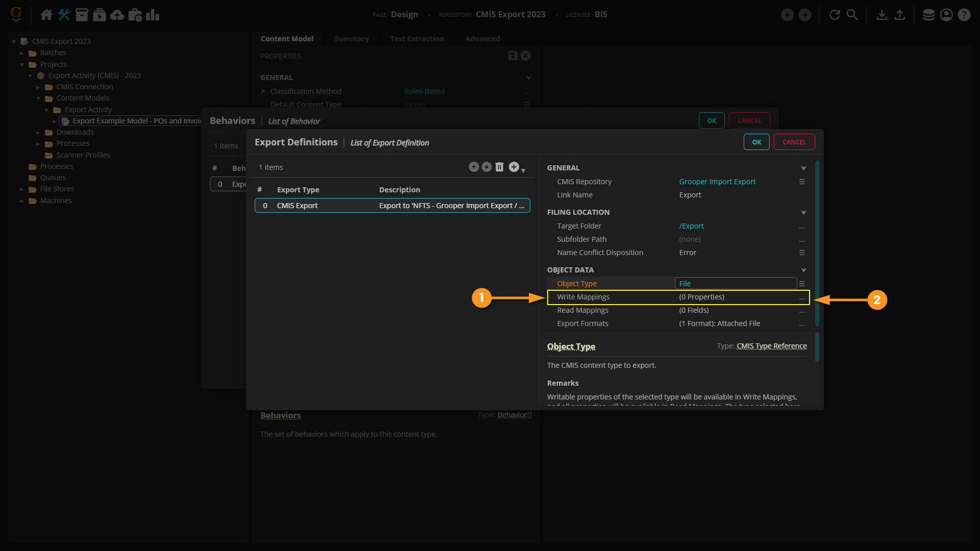Viewport: 980px width, 551px height.
Task: Click the move up arrow icon
Action: [474, 167]
